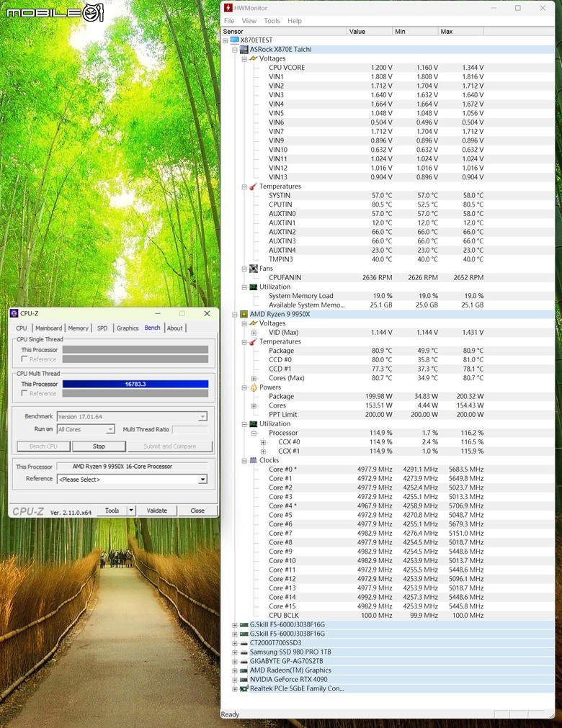Open the File menu in HWMonitor

tap(229, 21)
